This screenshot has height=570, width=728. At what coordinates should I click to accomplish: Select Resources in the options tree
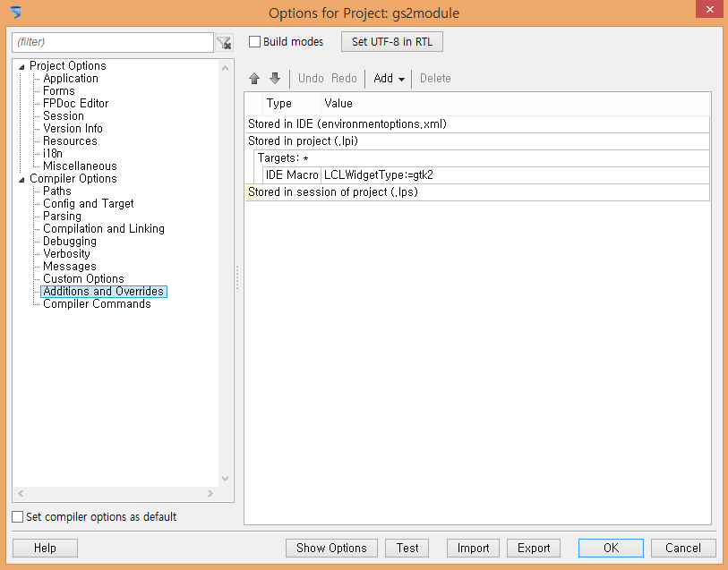click(x=70, y=141)
